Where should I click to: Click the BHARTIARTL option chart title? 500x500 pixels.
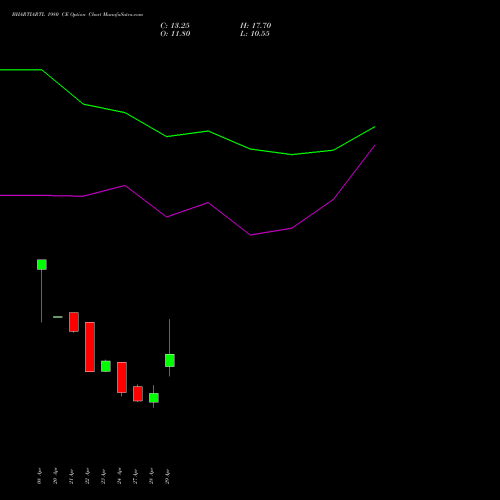77,15
